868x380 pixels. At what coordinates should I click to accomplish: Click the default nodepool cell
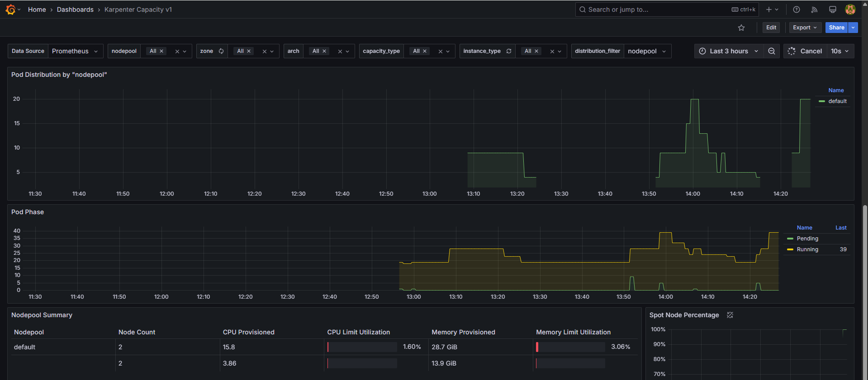63,347
